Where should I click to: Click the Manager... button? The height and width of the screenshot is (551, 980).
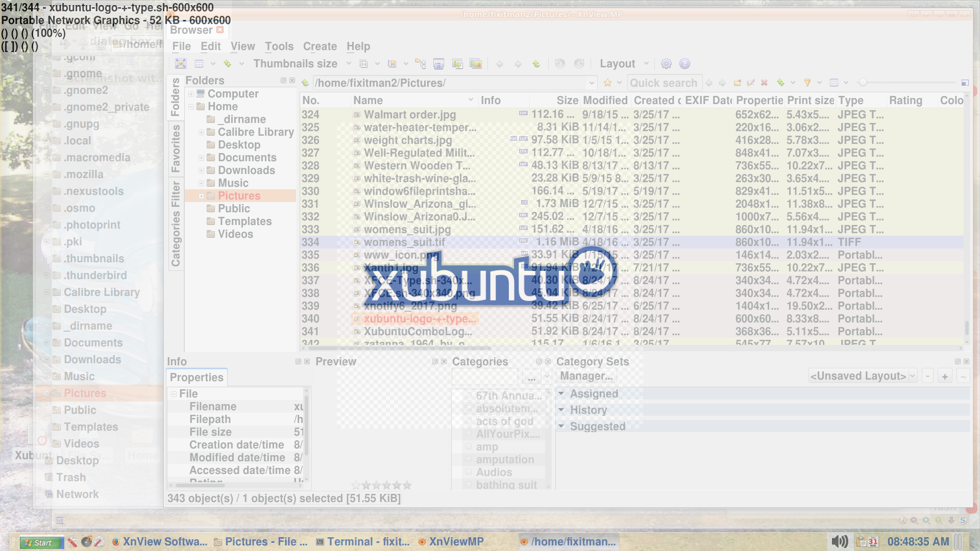point(586,376)
